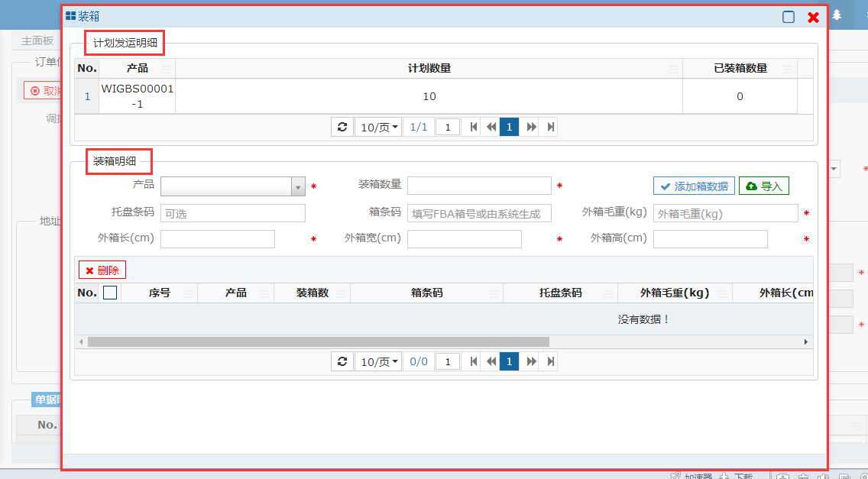Click the red 删除 button
Image resolution: width=868 pixels, height=479 pixels.
(102, 270)
